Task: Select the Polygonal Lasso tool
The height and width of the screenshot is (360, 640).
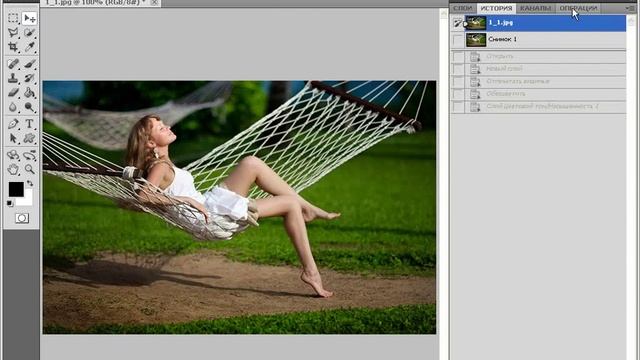Action: (13, 33)
